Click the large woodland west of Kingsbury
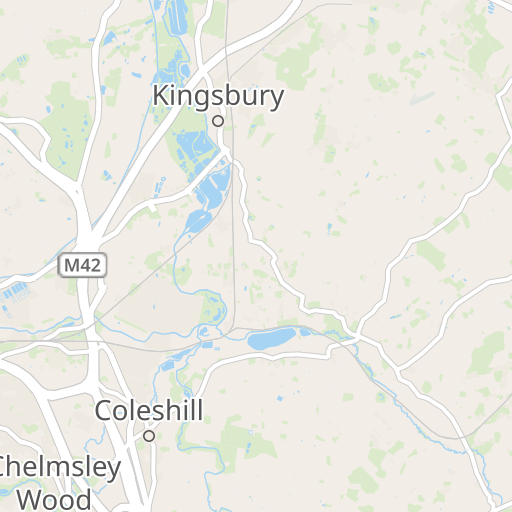 click(70, 128)
